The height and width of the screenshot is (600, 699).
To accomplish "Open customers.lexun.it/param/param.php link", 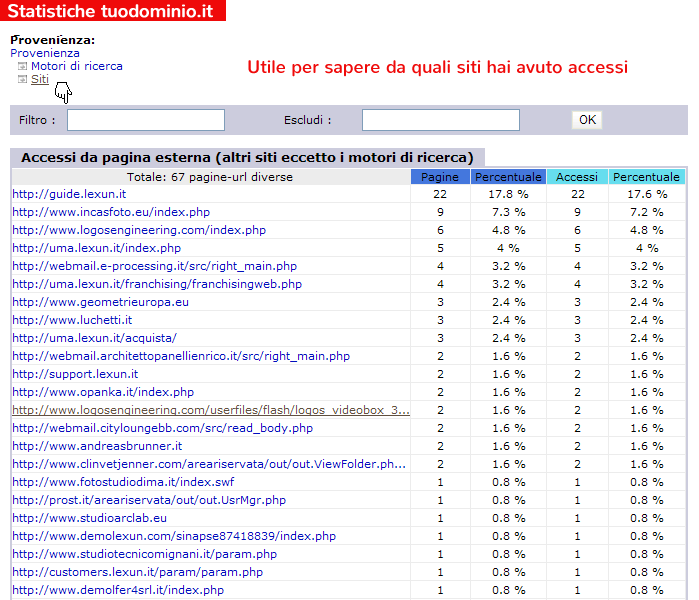I will tap(138, 572).
